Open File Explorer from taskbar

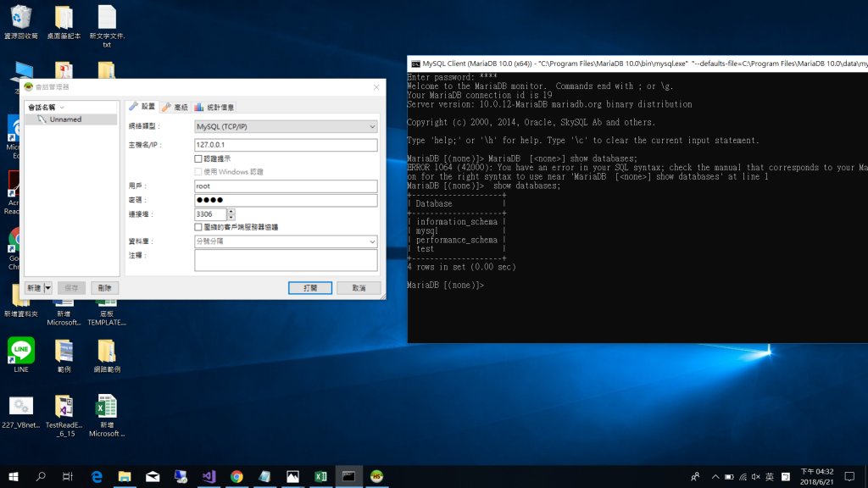click(125, 476)
